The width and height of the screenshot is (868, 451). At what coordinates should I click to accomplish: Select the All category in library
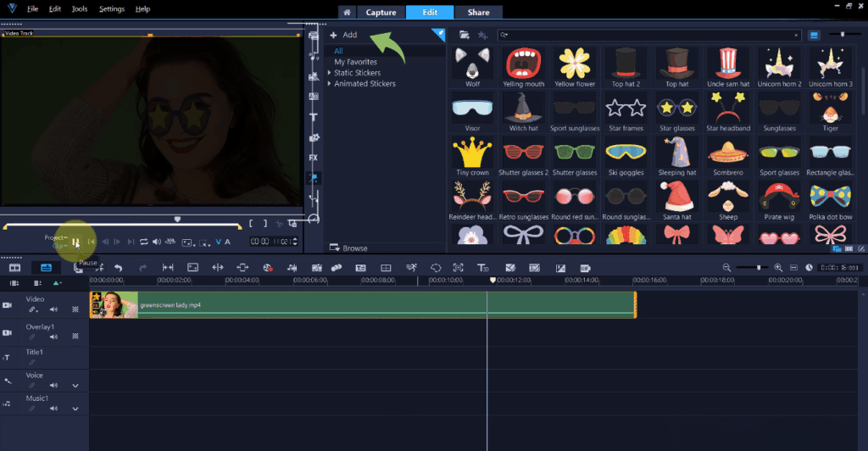pos(338,51)
